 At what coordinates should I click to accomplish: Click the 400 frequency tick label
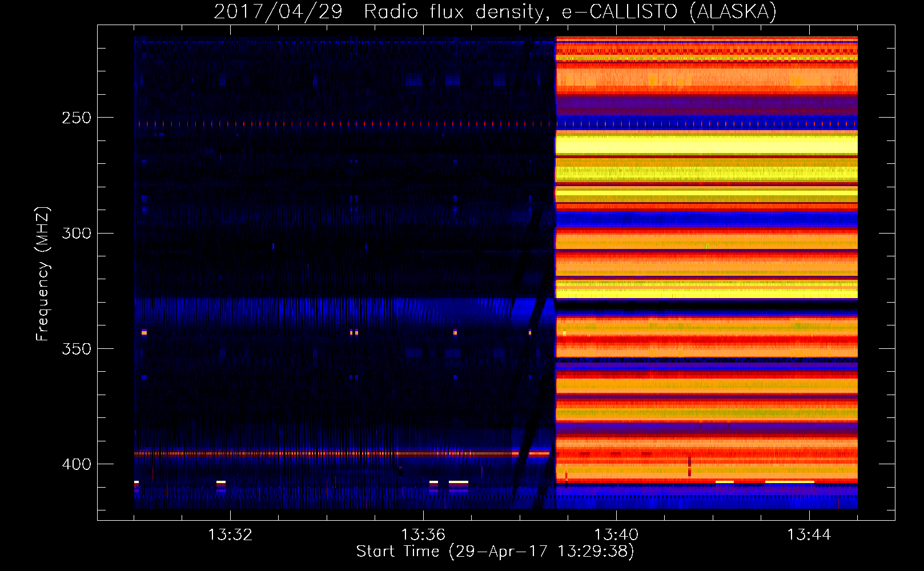coord(76,464)
